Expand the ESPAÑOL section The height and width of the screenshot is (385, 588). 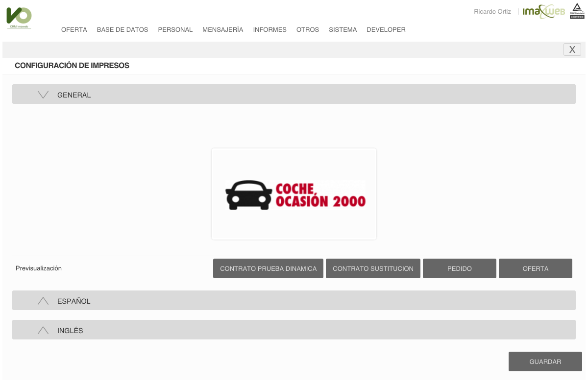pos(294,300)
